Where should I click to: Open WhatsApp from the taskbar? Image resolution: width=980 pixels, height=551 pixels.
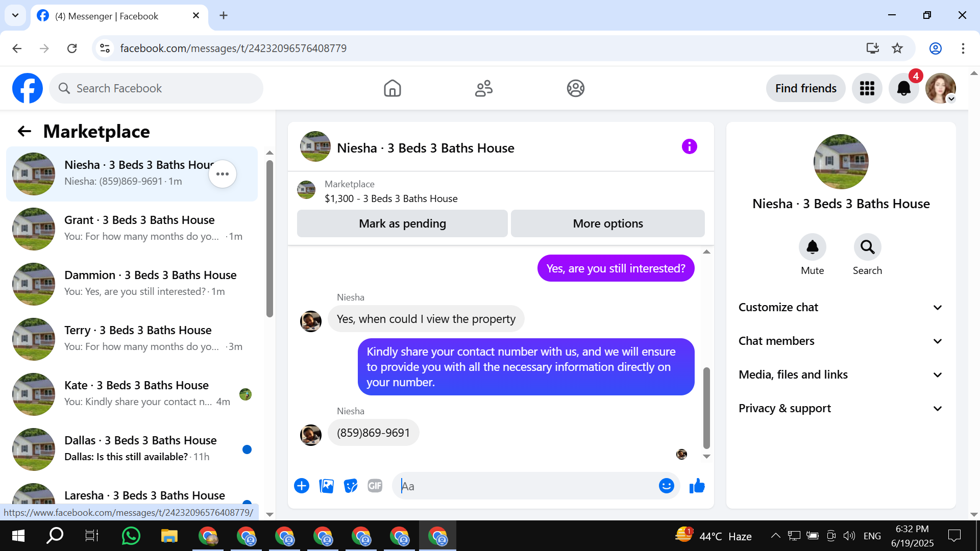131,536
